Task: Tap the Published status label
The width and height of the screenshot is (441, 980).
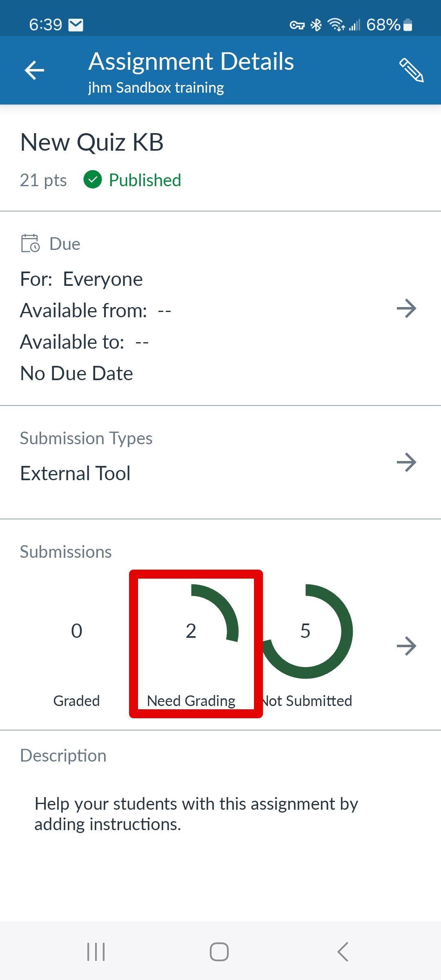Action: coord(145,180)
